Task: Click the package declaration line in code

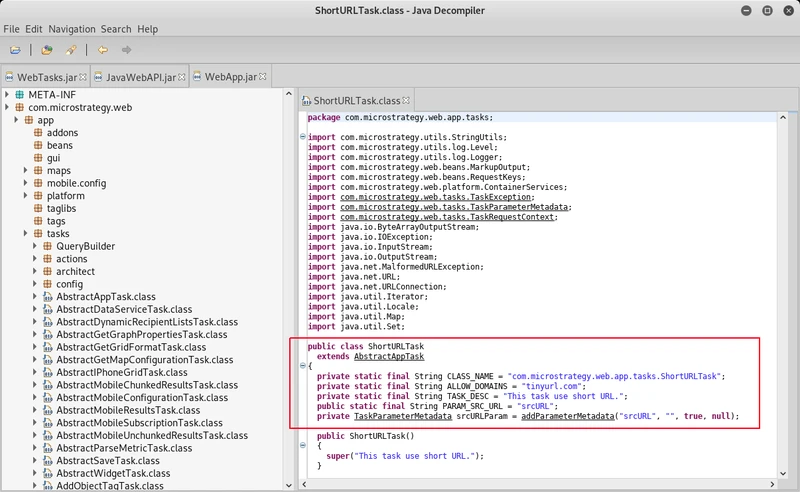Action: point(541,117)
